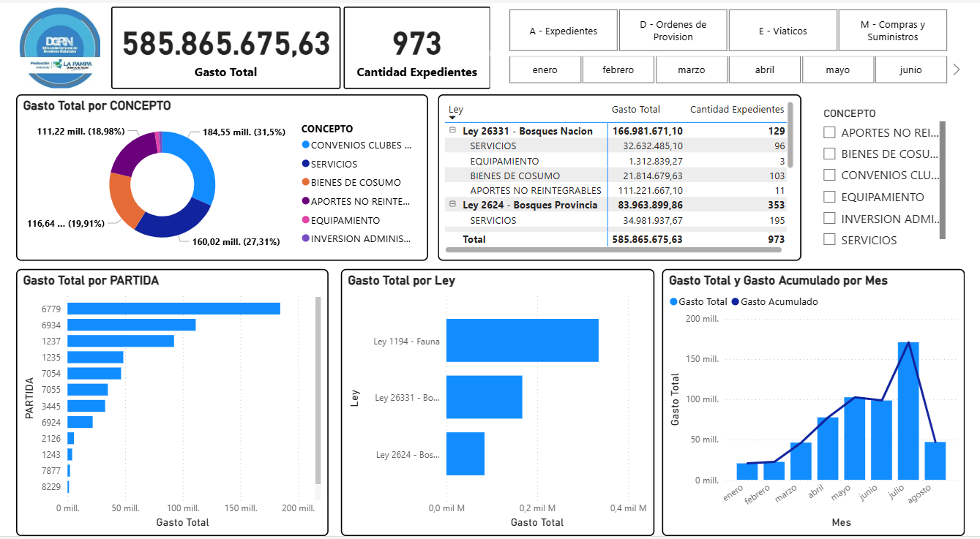Click the julio bar in monthly chart
Viewport: 980px width, 539px height.
[908, 411]
